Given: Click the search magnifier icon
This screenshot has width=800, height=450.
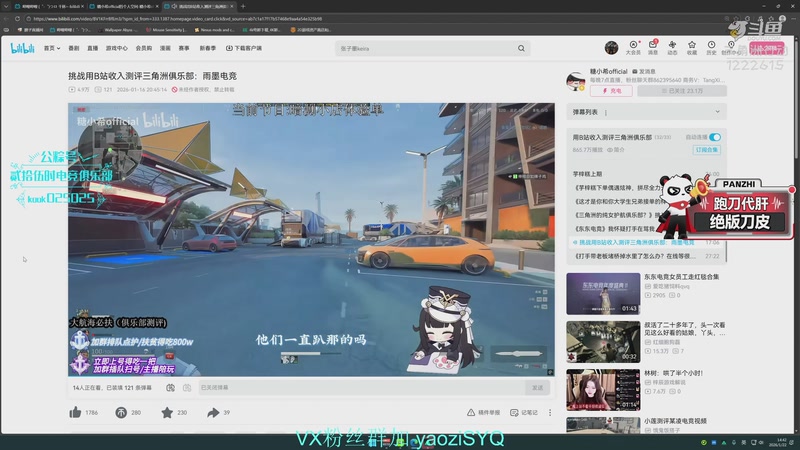Looking at the screenshot, I should pyautogui.click(x=521, y=48).
